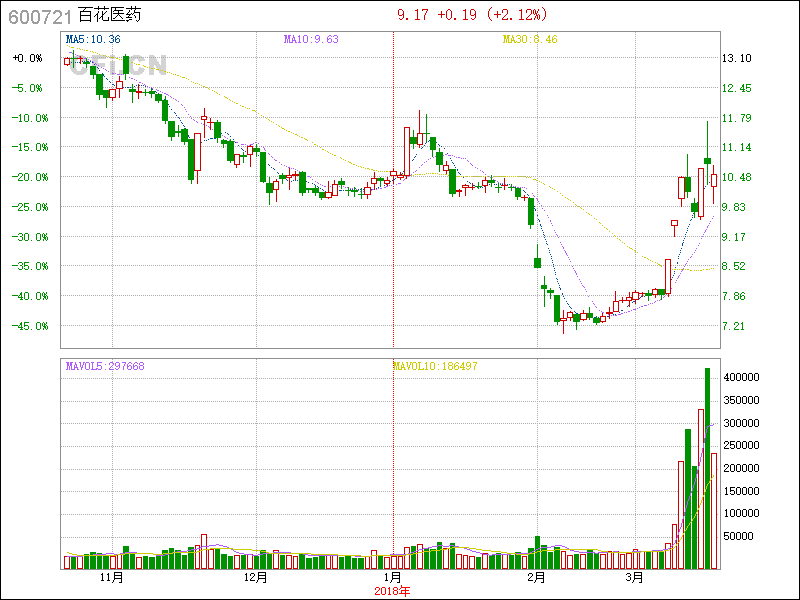Jump to the 1月 time axis marker

(x=392, y=577)
